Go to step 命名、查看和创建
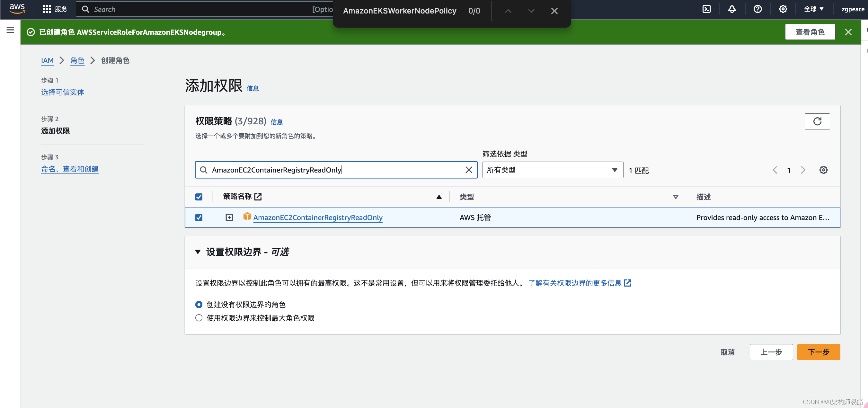Viewport: 868px width, 408px height. pyautogui.click(x=70, y=169)
